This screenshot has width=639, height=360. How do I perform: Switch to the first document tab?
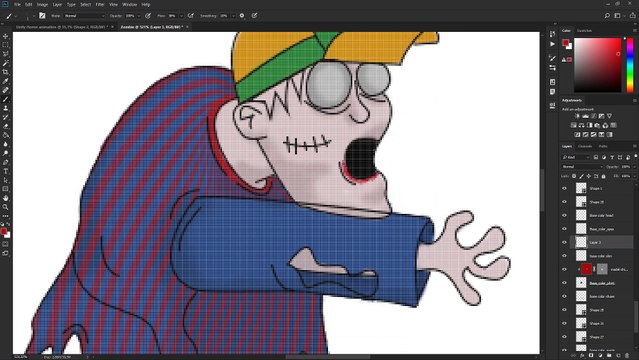pos(62,27)
